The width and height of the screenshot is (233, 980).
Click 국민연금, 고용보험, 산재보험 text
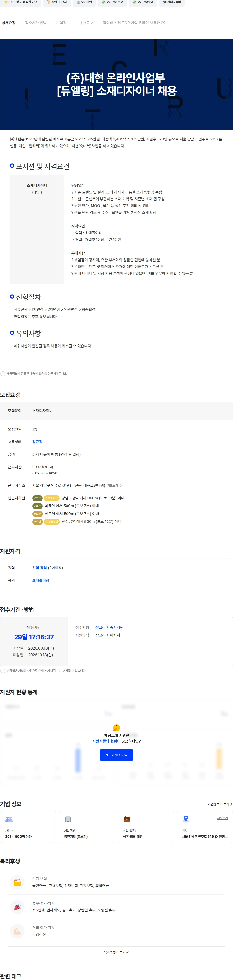coord(71,886)
